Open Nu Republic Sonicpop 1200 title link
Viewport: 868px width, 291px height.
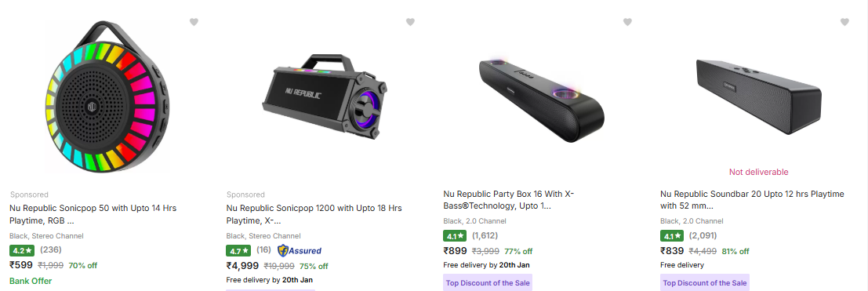314,214
